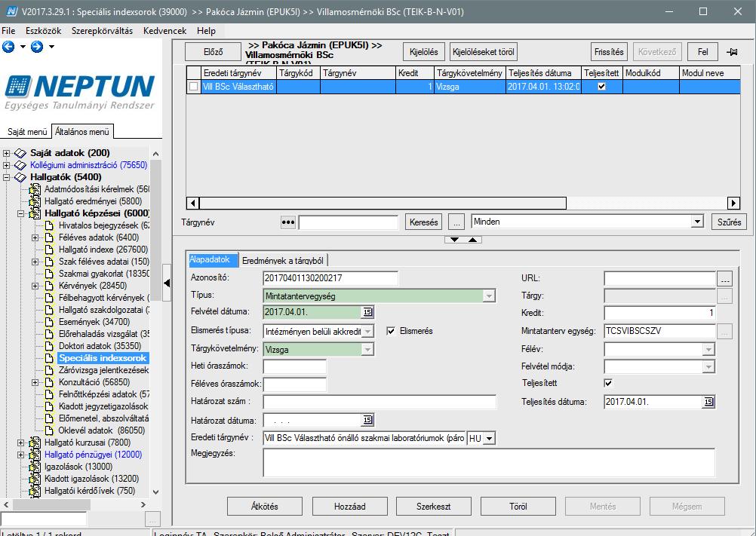Click the Hozzáad button
The width and height of the screenshot is (756, 536).
tap(349, 506)
